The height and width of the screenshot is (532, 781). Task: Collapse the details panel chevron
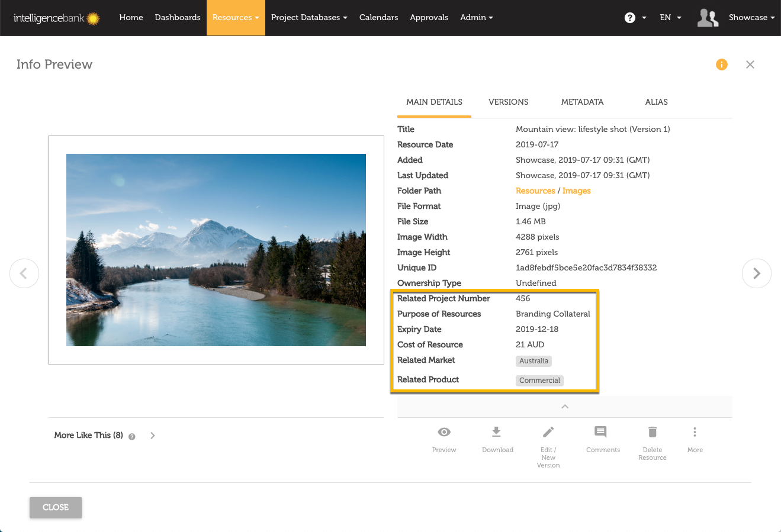[x=565, y=407]
